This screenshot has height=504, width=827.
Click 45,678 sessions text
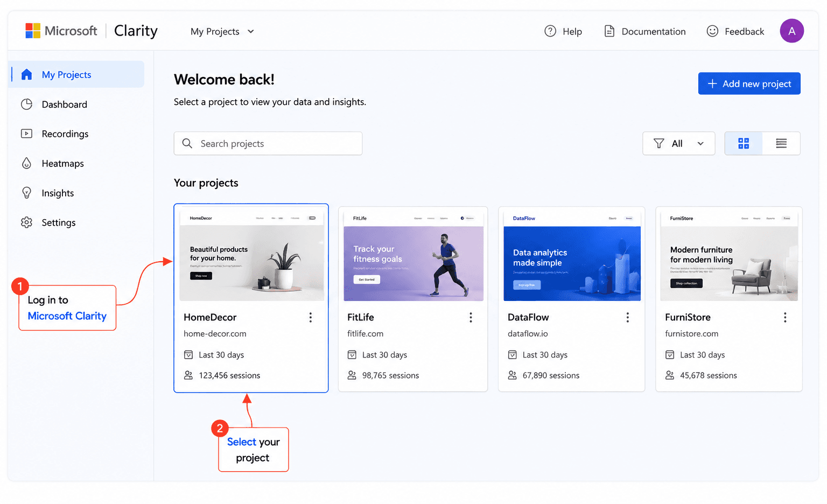[x=708, y=375]
